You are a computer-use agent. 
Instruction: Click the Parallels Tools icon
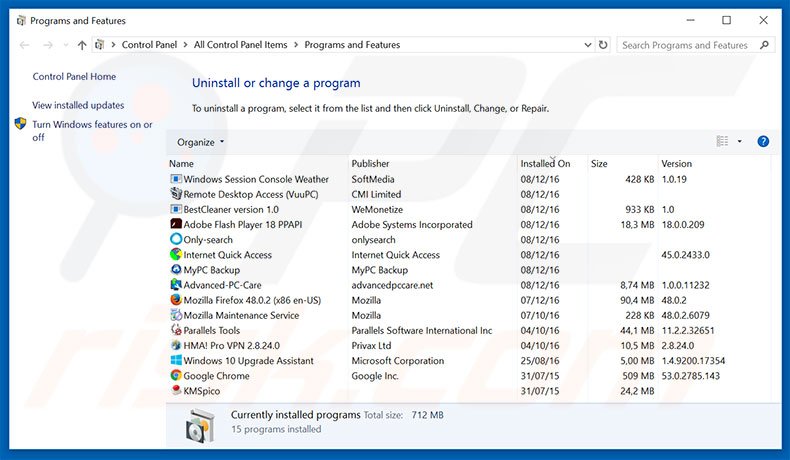click(176, 330)
